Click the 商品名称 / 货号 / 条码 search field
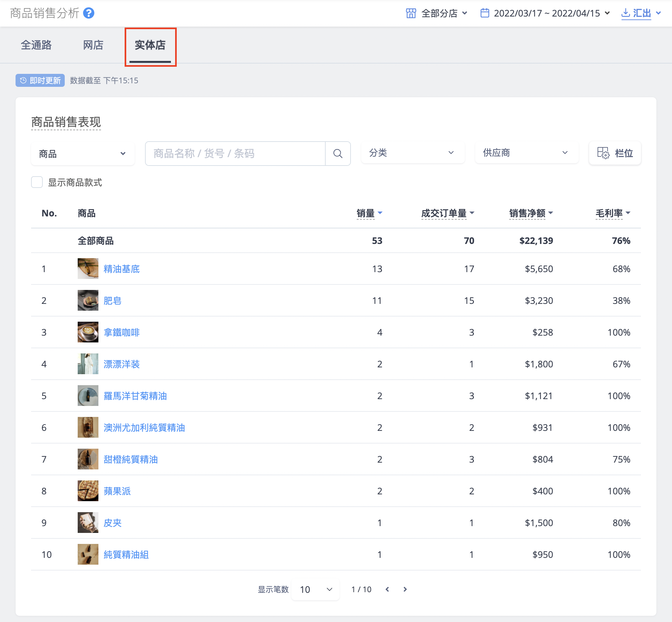 pyautogui.click(x=235, y=154)
